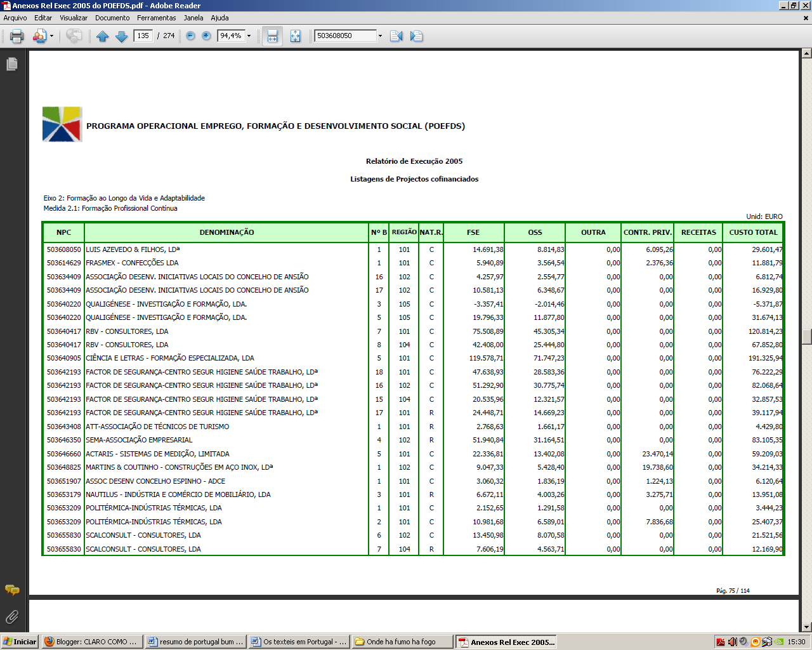Viewport: 812px width, 650px height.
Task: Click the Print icon in the toolbar
Action: click(x=17, y=36)
